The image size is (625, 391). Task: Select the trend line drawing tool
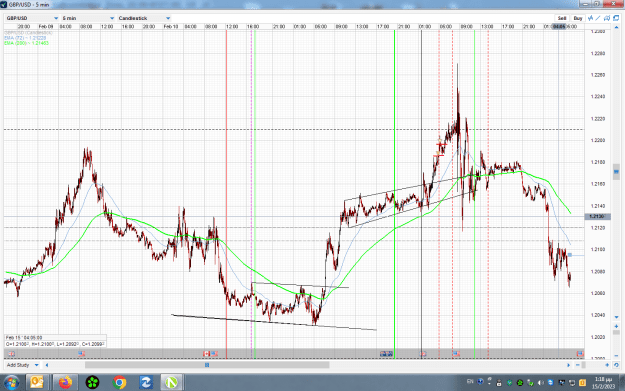[x=598, y=18]
